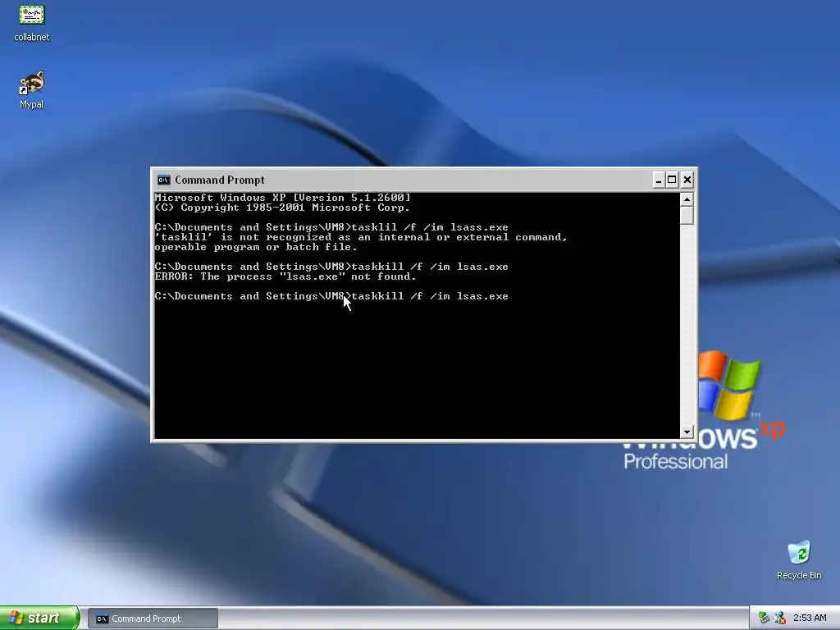This screenshot has height=630, width=840.
Task: Select the Command Prompt taskbar button
Action: (153, 619)
